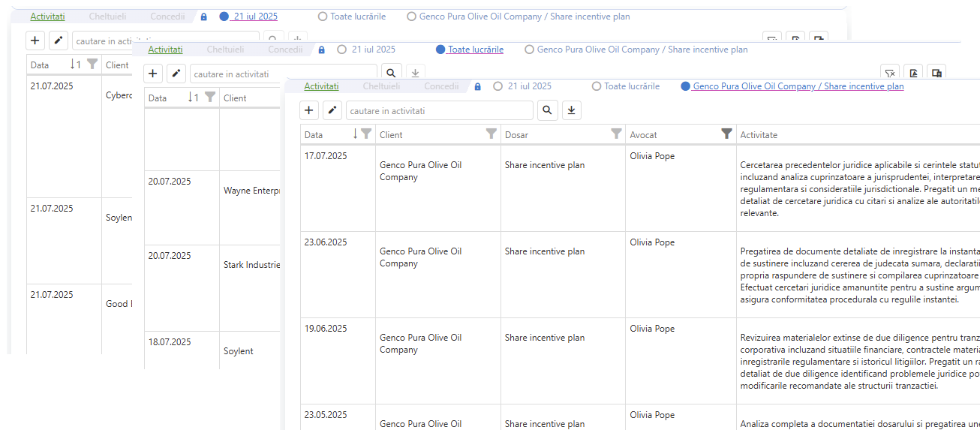Open the Activitati tab in front panel
The image size is (980, 430).
point(321,86)
